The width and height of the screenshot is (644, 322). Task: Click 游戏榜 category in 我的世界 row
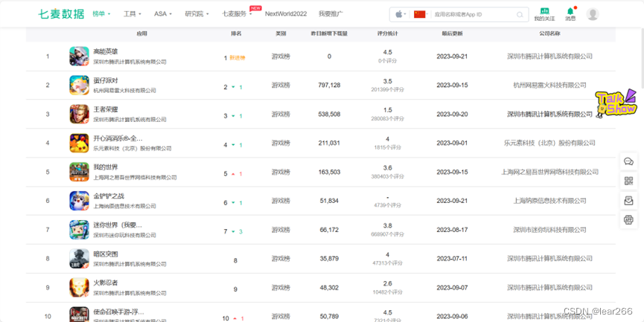281,172
